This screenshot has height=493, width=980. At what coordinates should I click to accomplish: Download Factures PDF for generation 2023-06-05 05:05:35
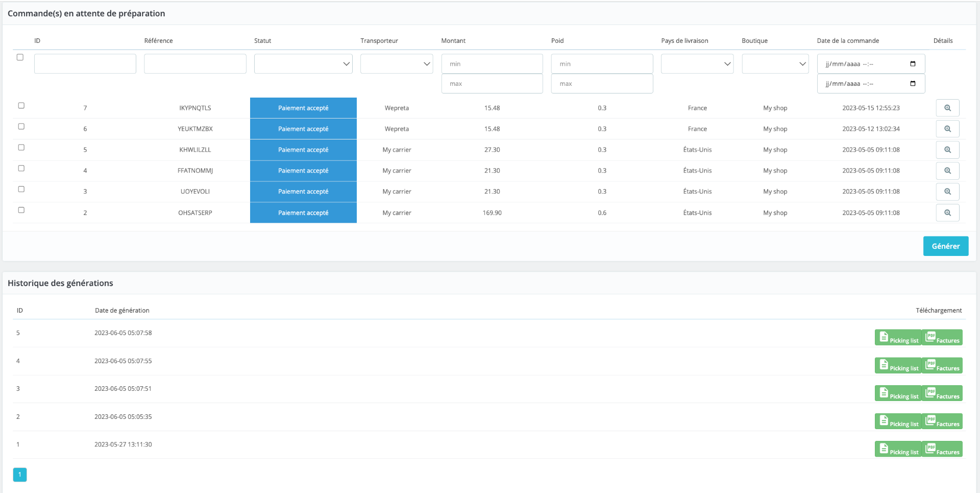point(942,421)
